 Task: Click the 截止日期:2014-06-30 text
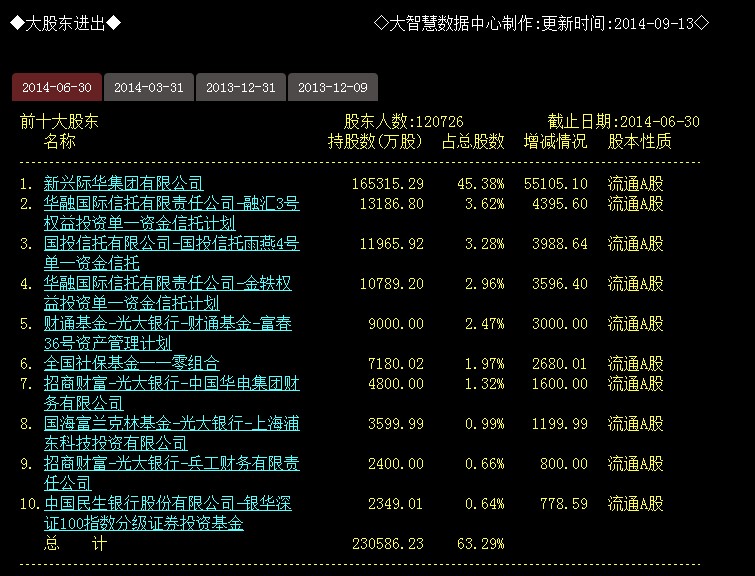[x=624, y=121]
